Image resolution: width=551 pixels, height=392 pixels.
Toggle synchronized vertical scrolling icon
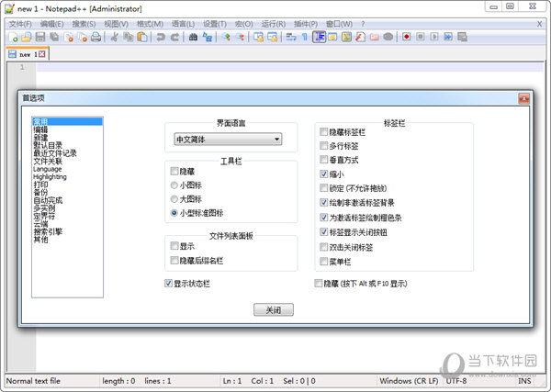tap(258, 37)
